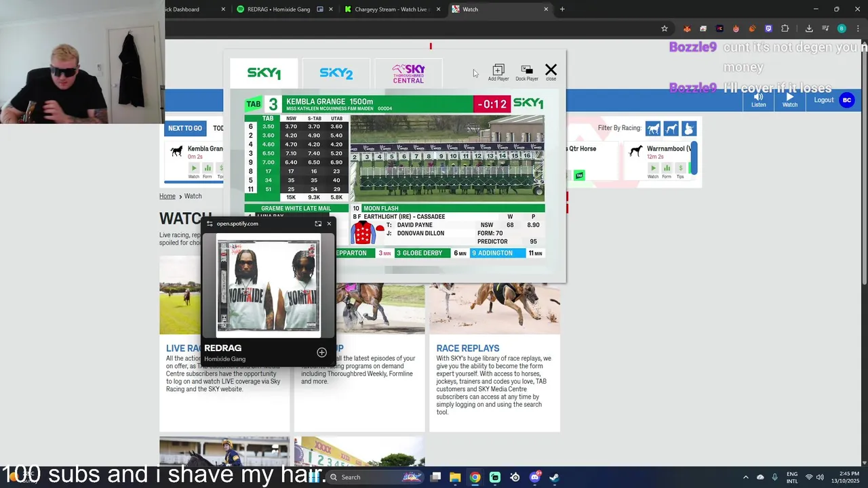Close the active Watch browser tab
The height and width of the screenshot is (488, 868).
[546, 9]
